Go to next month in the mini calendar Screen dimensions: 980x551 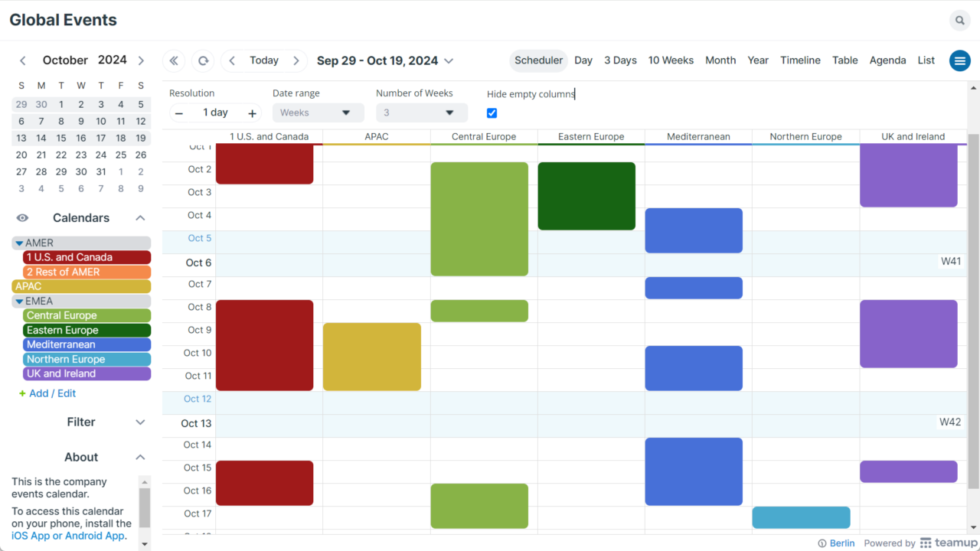click(x=141, y=60)
